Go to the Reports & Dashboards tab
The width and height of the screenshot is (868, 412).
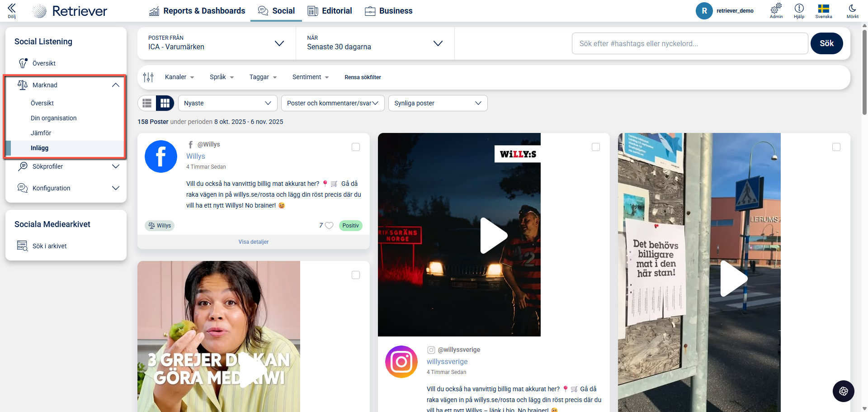(197, 11)
